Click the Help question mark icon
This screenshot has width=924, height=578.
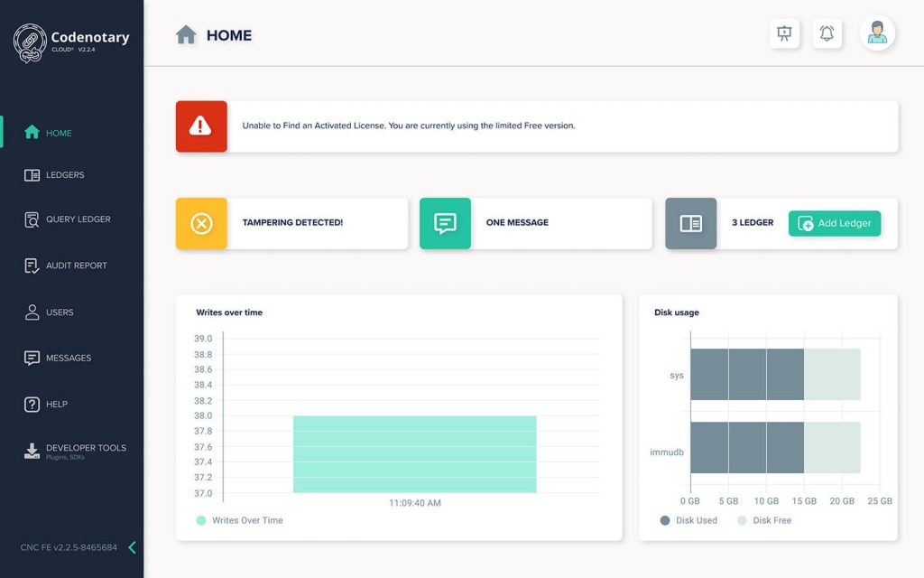tap(32, 404)
